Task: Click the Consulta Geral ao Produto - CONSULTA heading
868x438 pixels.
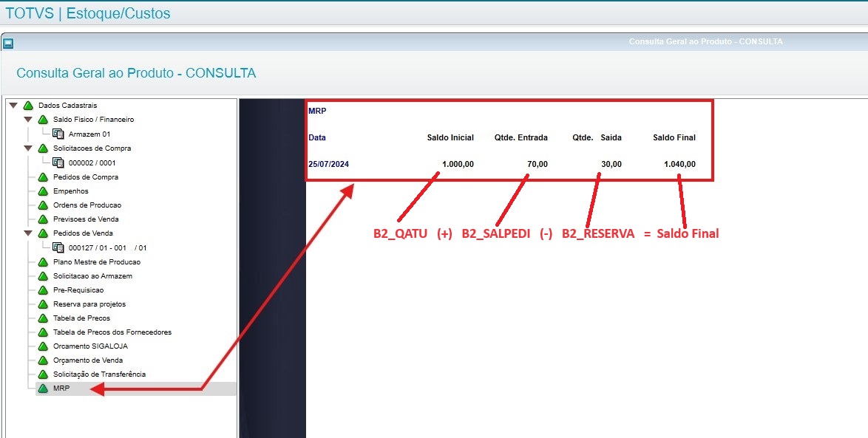Action: (136, 73)
